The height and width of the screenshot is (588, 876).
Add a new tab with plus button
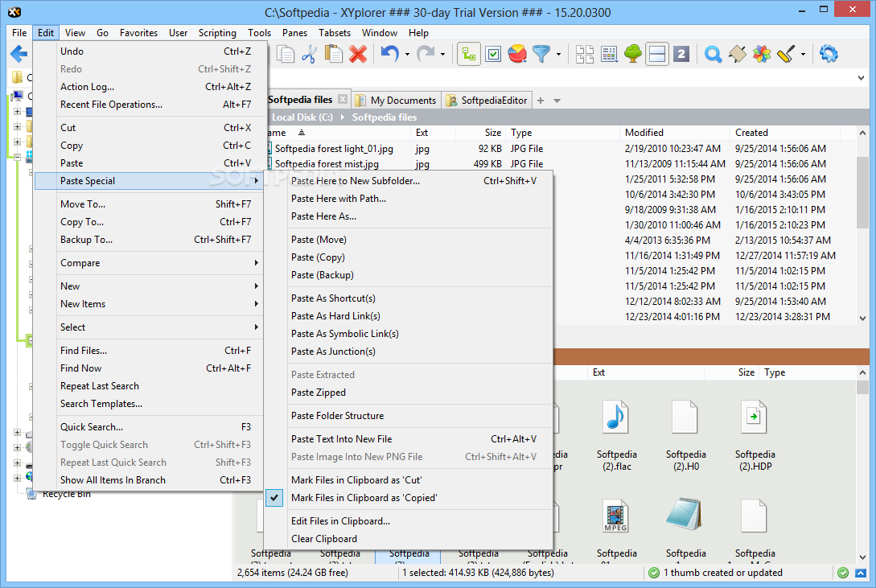pyautogui.click(x=541, y=101)
